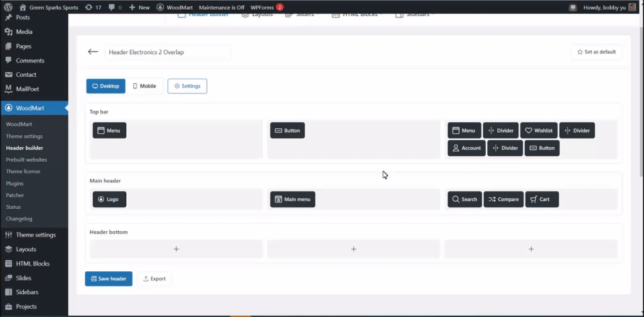Add element to Header bottom left column
644x317 pixels.
[x=176, y=249]
